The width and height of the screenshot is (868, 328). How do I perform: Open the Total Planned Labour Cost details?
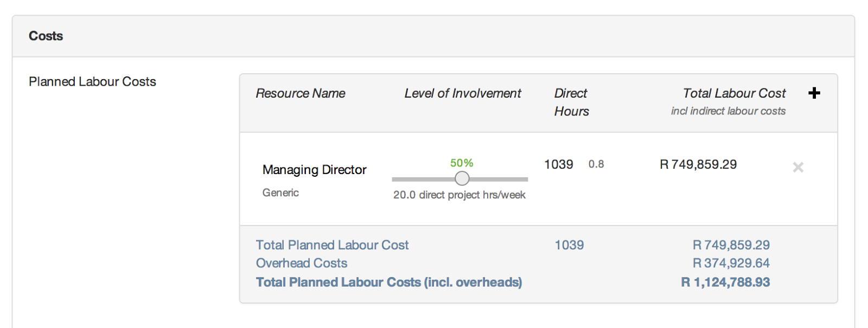pyautogui.click(x=332, y=245)
